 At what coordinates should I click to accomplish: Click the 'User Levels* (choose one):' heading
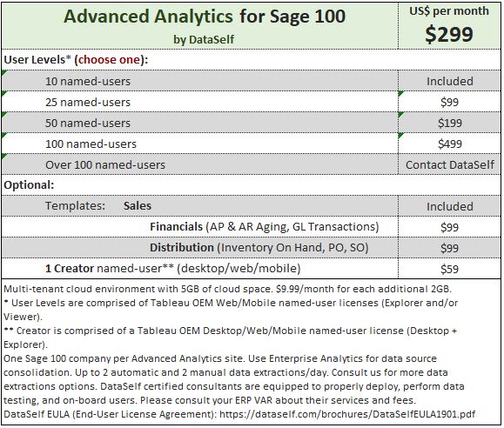click(76, 60)
